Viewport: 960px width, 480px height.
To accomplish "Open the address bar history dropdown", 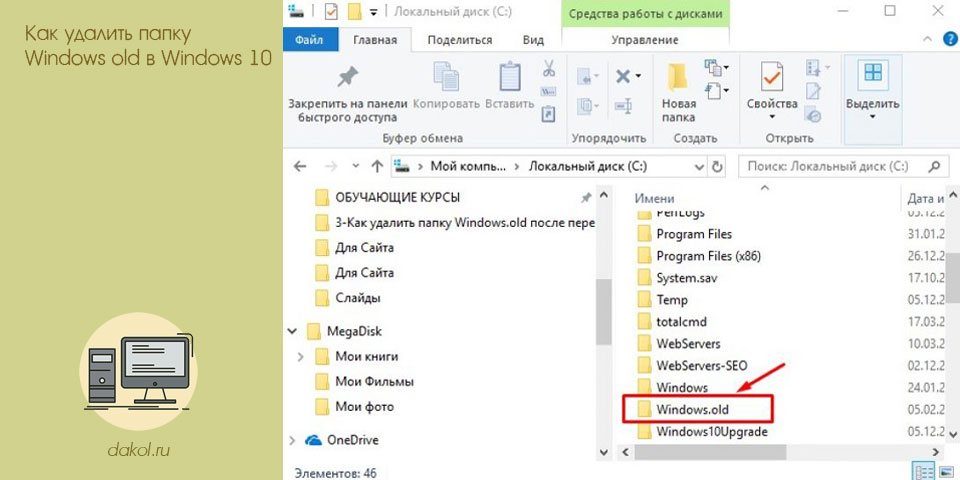I will (700, 167).
